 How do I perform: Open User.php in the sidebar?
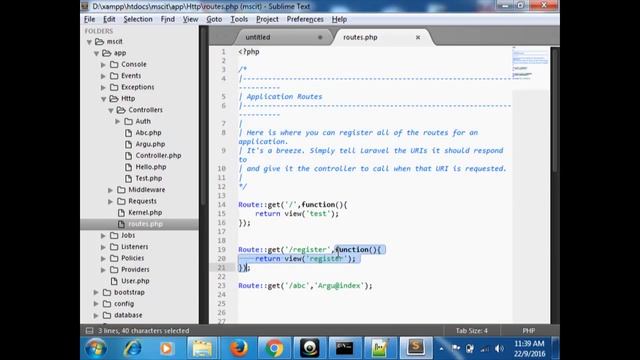(135, 281)
